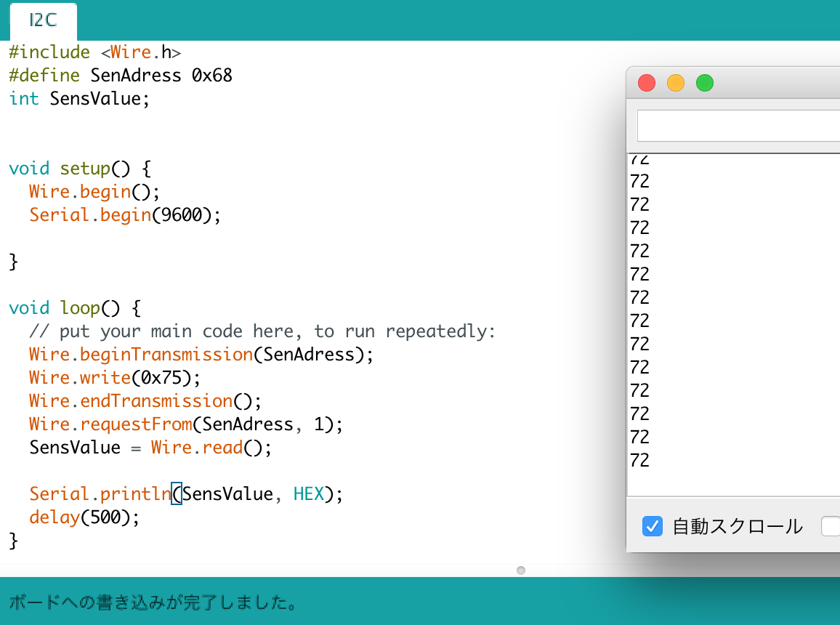Disable the 自動スクロール checkbox

[x=652, y=526]
